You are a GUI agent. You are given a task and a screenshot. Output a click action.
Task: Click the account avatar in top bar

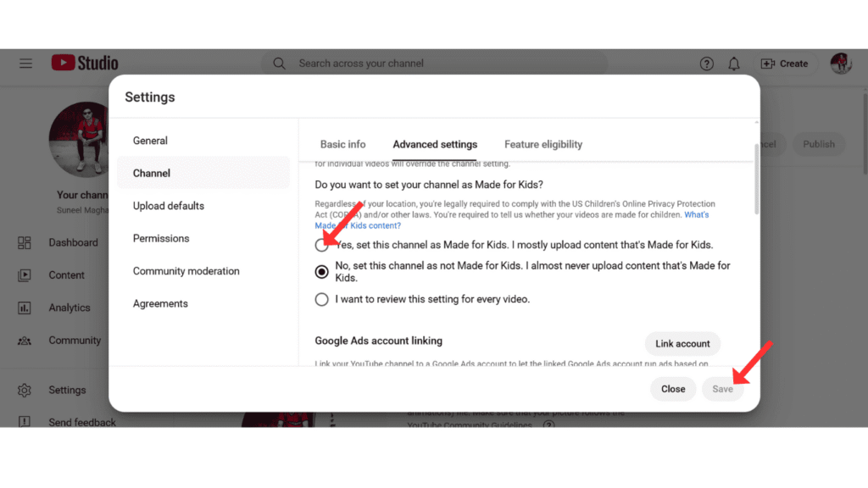(x=841, y=64)
